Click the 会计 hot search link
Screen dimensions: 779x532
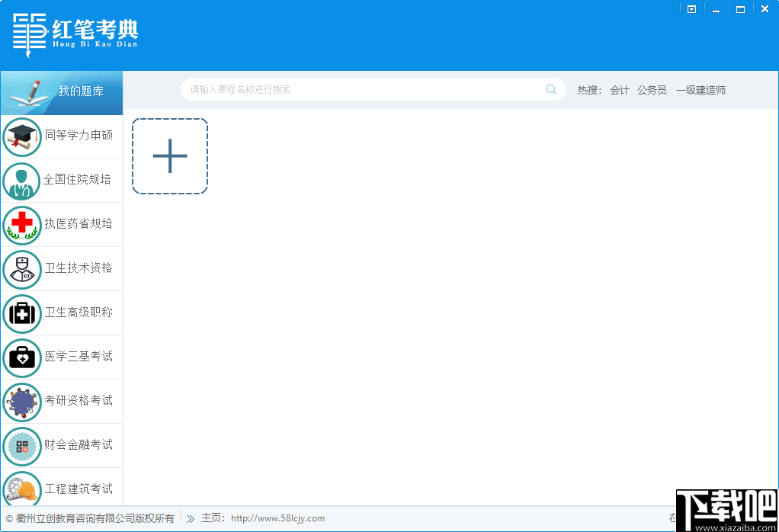[x=620, y=89]
